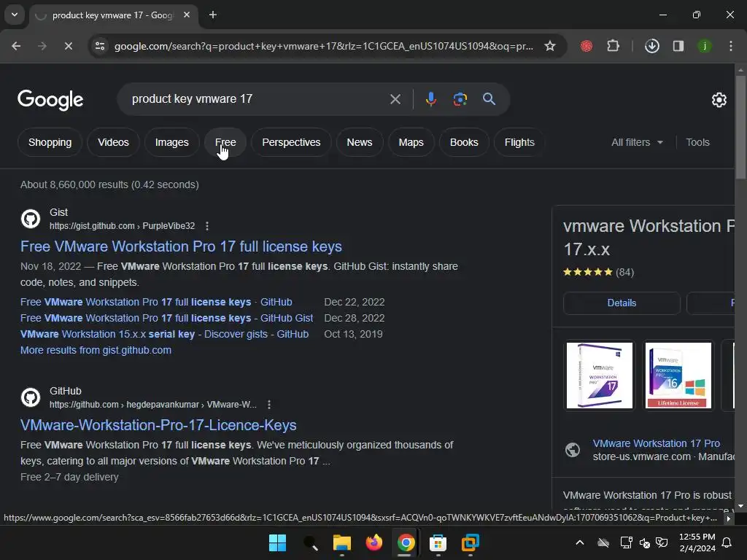Screen dimensions: 747x560
Task: Open VMware Workstation 17 Pro store link
Action: pyautogui.click(x=656, y=443)
